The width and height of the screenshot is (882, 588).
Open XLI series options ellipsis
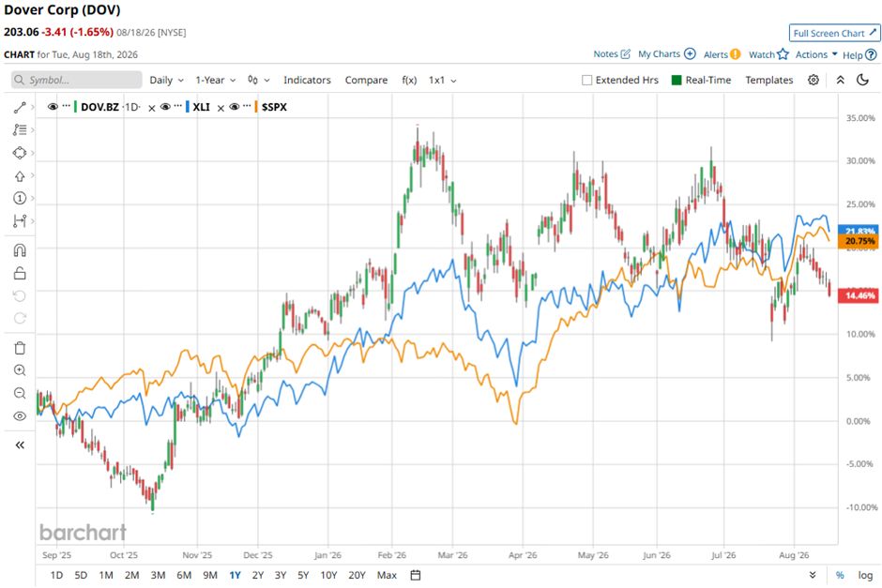[178, 106]
